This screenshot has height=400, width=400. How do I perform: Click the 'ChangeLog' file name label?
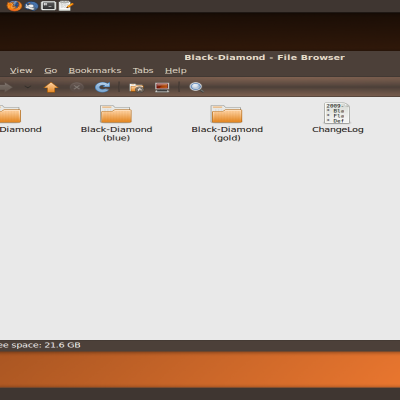coord(338,130)
